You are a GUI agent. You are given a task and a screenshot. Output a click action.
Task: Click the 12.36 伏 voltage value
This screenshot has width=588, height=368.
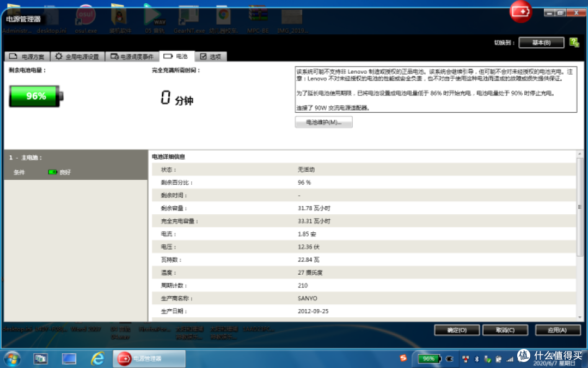(308, 247)
